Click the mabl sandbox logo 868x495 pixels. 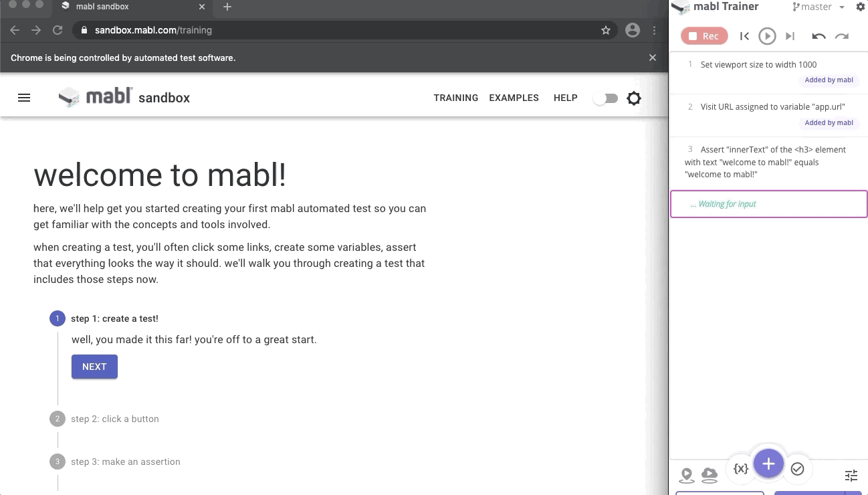coord(124,97)
